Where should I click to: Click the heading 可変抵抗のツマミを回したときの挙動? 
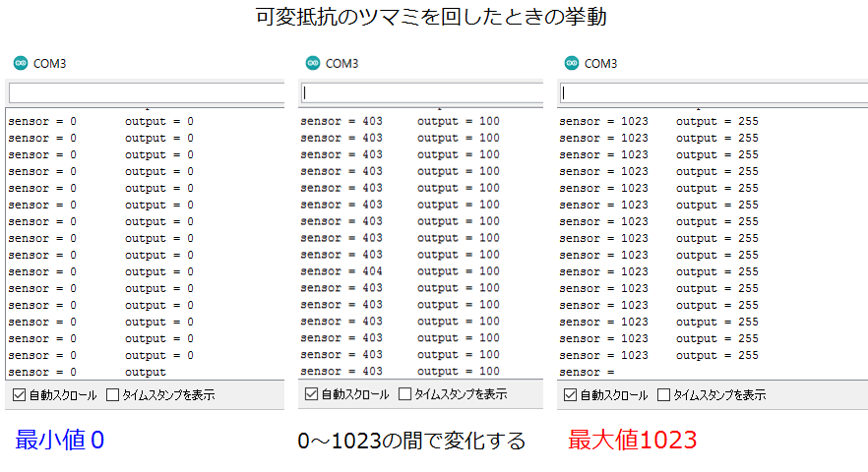point(431,17)
